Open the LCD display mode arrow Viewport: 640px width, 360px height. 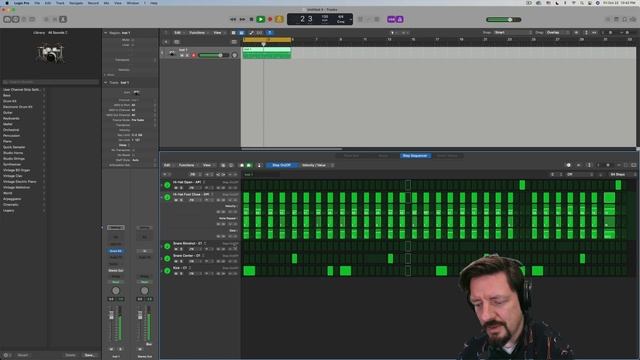click(351, 19)
